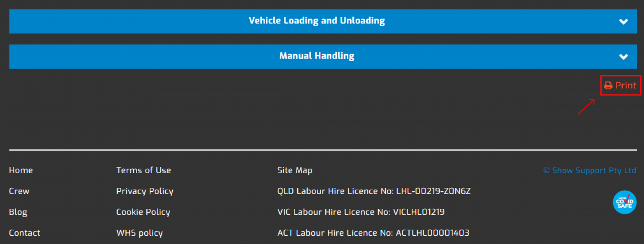The width and height of the screenshot is (644, 244).
Task: Open the Contact footer link
Action: (x=25, y=233)
